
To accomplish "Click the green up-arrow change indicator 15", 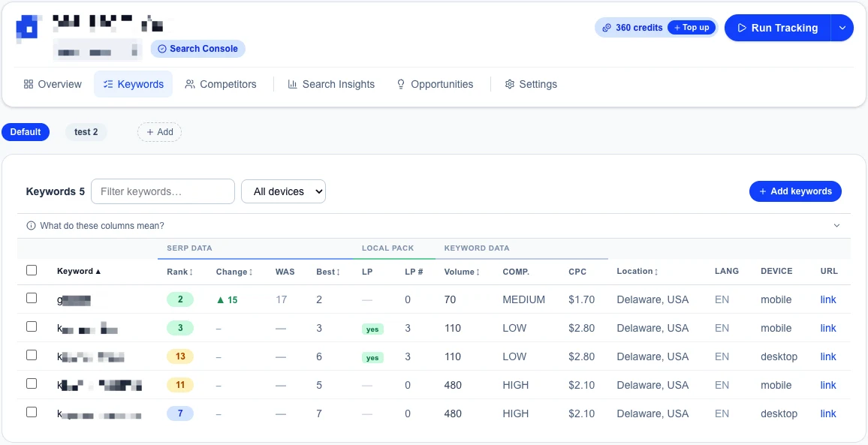I will 227,300.
